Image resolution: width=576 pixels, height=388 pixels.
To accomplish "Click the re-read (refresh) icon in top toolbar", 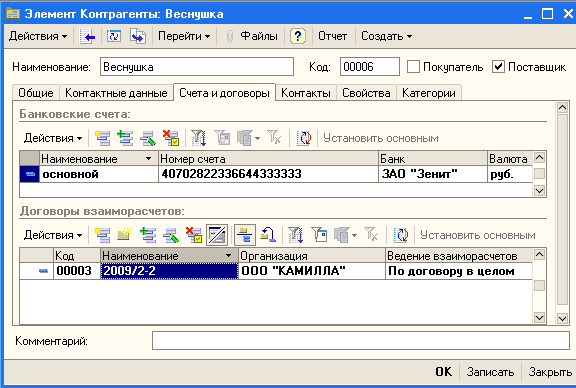I will click(114, 36).
